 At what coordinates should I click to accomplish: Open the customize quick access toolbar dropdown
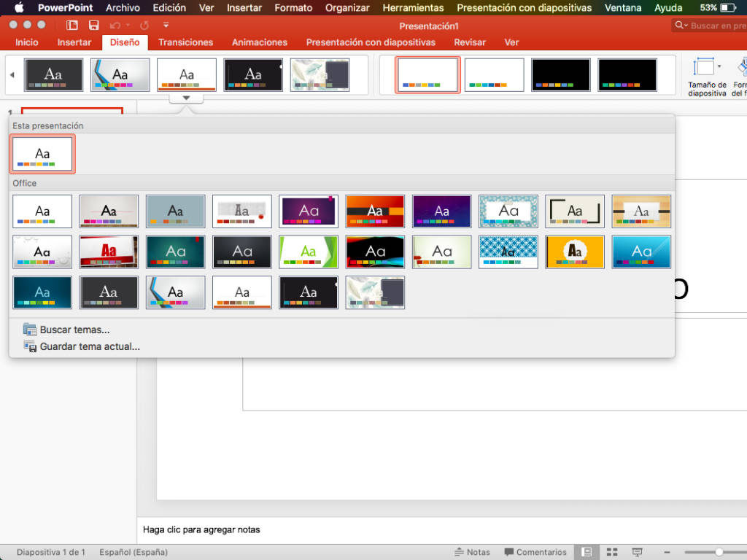tap(166, 26)
